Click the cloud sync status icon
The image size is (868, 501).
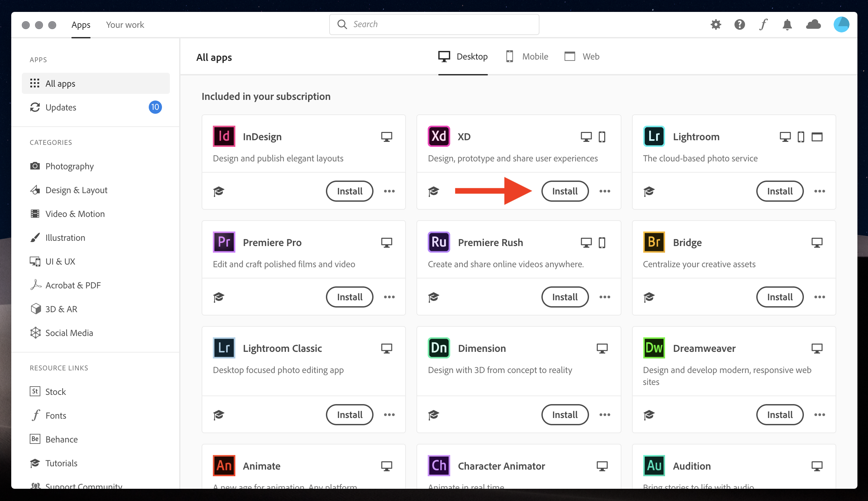(x=813, y=24)
